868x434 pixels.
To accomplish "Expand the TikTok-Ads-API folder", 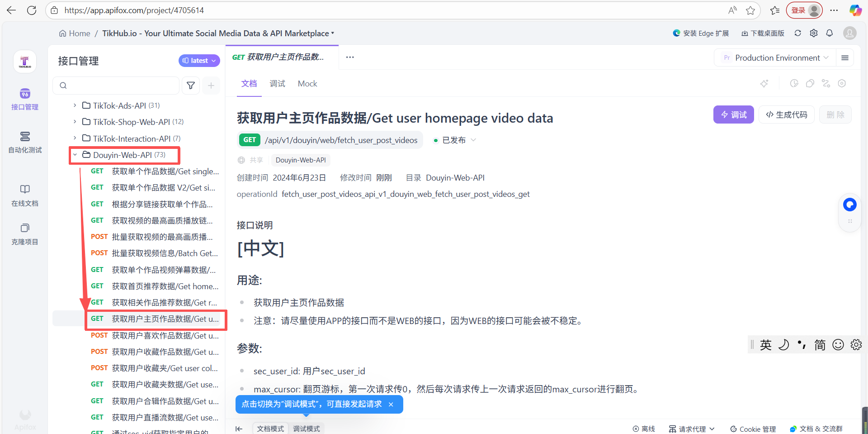I will tap(75, 105).
